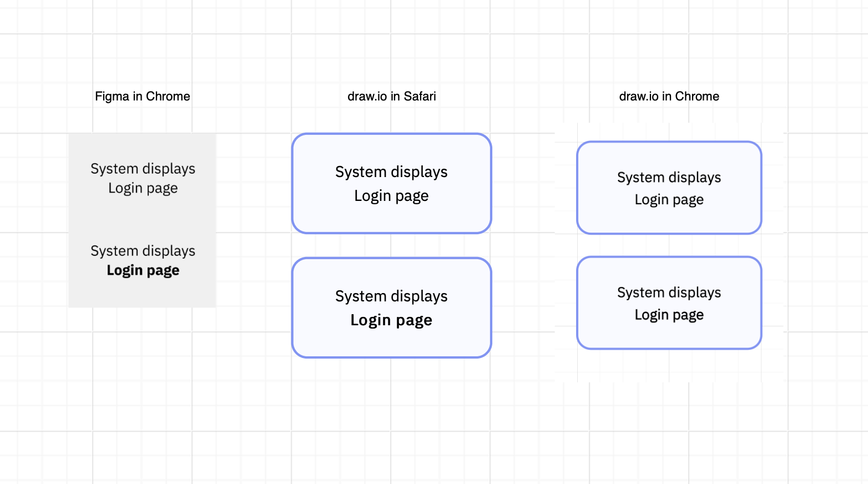The height and width of the screenshot is (484, 868).
Task: Click the "draw.io in Safari" heading label
Action: [392, 96]
